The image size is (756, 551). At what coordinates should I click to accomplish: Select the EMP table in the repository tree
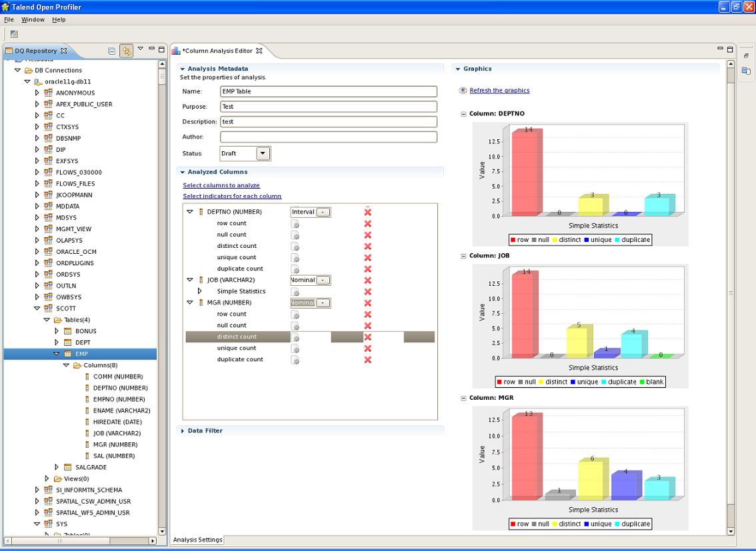[80, 354]
